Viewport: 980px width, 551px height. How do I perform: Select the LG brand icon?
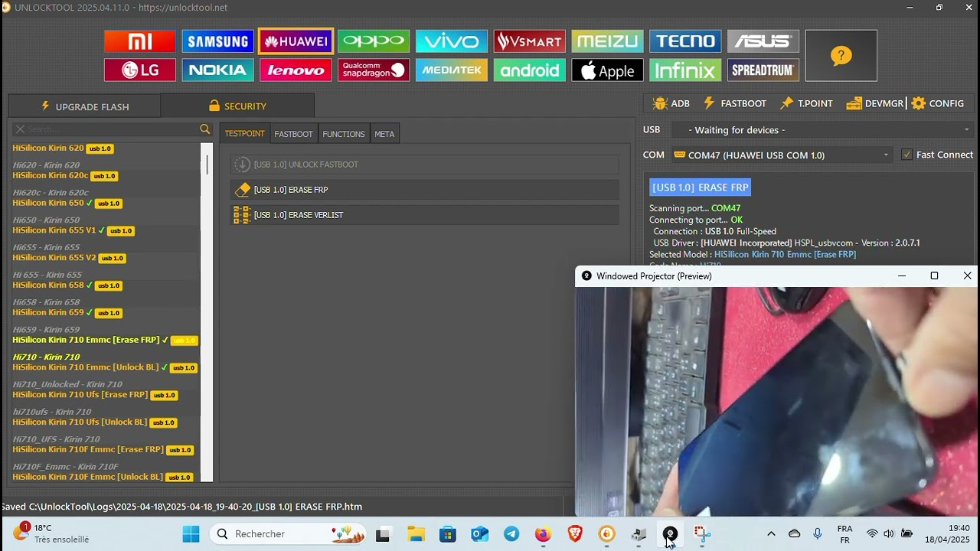[x=140, y=70]
